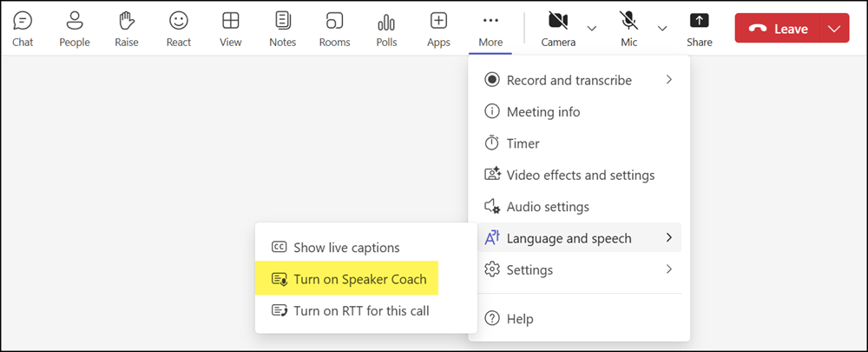Image resolution: width=868 pixels, height=352 pixels.
Task: Raise your hand in the meeting
Action: click(x=127, y=30)
